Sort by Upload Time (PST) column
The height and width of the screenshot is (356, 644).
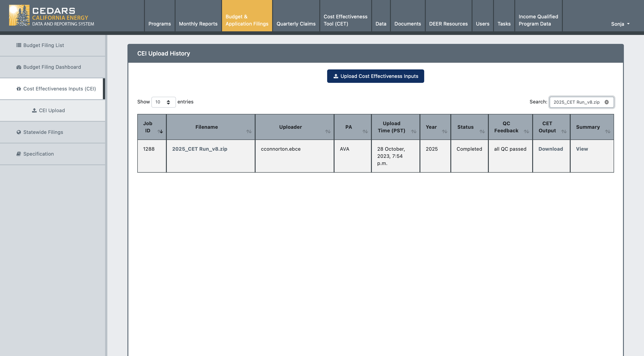click(x=413, y=131)
